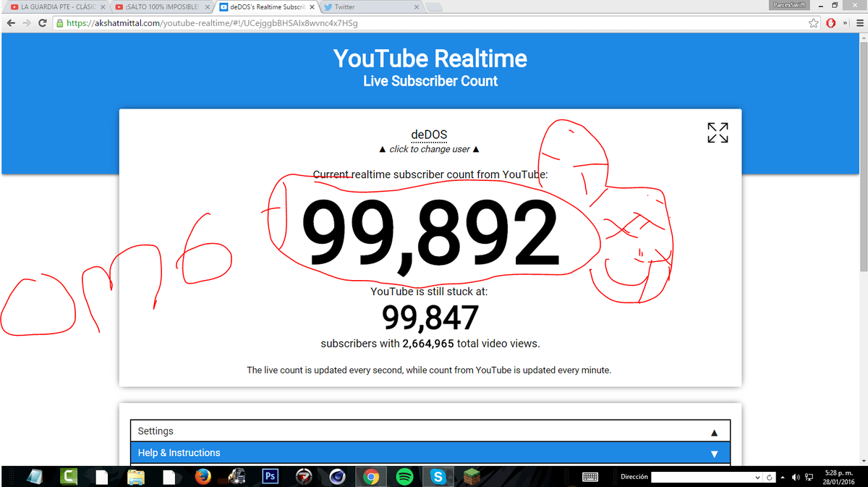
Task: Open Camtasia from the taskbar
Action: point(70,477)
